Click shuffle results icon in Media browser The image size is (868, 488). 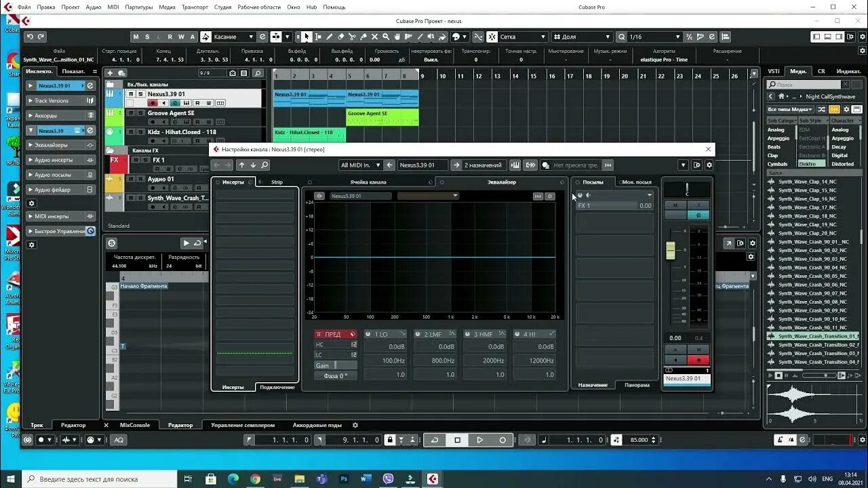pos(822,109)
